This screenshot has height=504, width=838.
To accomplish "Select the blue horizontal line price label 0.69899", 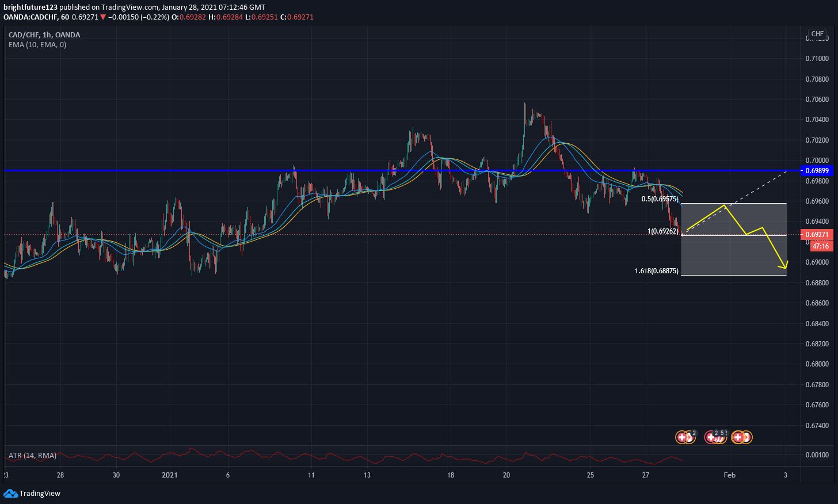I will 817,171.
